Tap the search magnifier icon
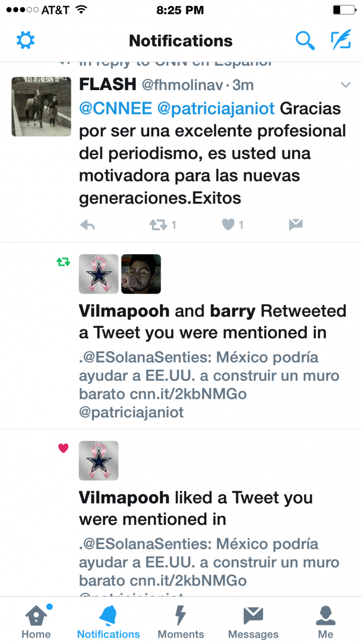This screenshot has width=362, height=644. pos(305,40)
